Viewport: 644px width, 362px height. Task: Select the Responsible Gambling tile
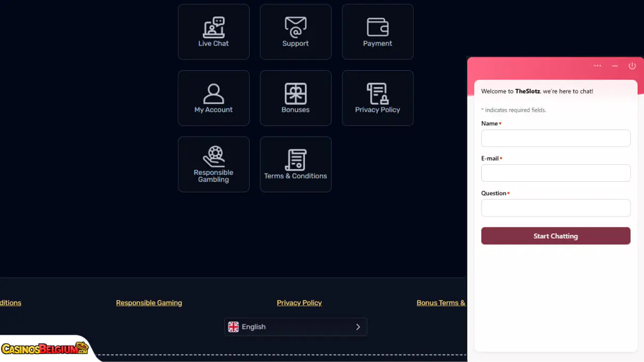coord(213,164)
